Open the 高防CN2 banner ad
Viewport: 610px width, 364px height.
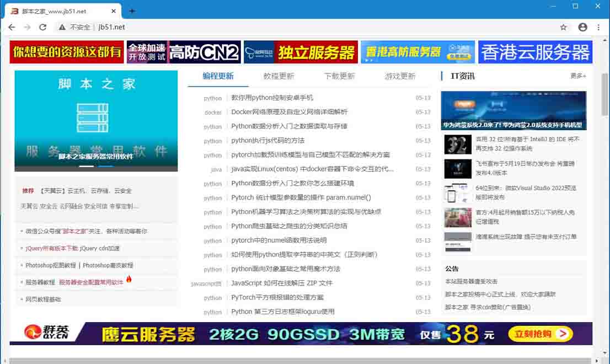(184, 52)
